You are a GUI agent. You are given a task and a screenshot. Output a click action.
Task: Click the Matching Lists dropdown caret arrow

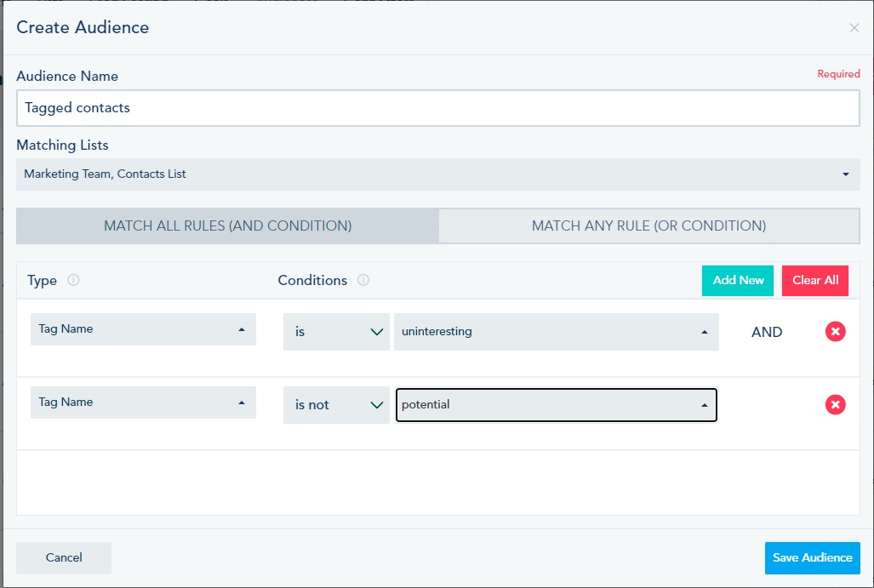pyautogui.click(x=846, y=174)
